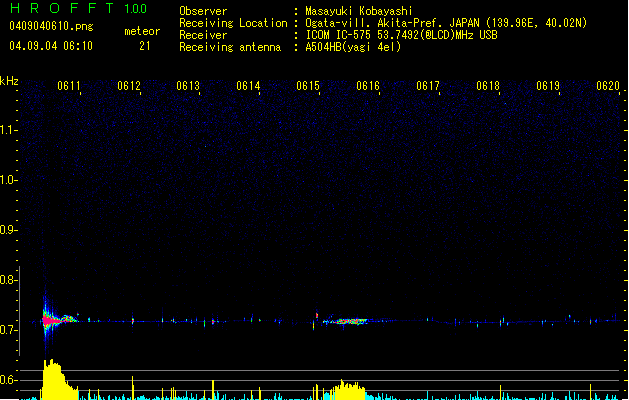Click the 0612 time marker
This screenshot has height=400, width=629.
[x=129, y=86]
